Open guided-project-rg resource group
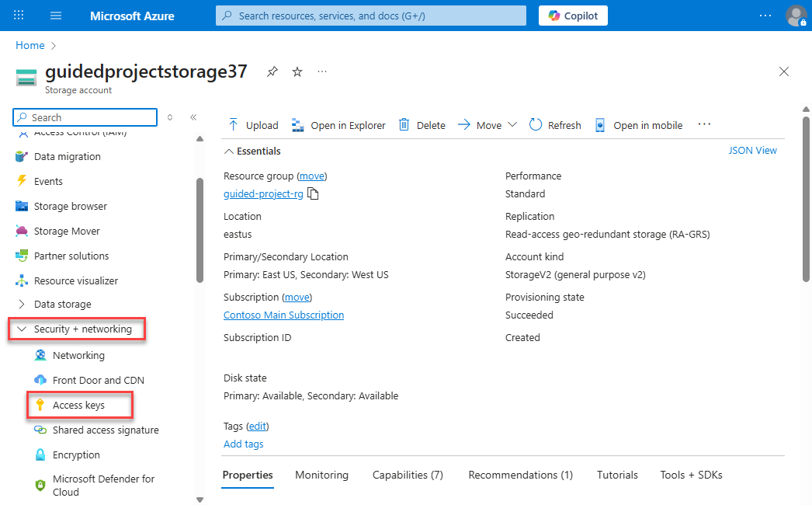 (263, 194)
